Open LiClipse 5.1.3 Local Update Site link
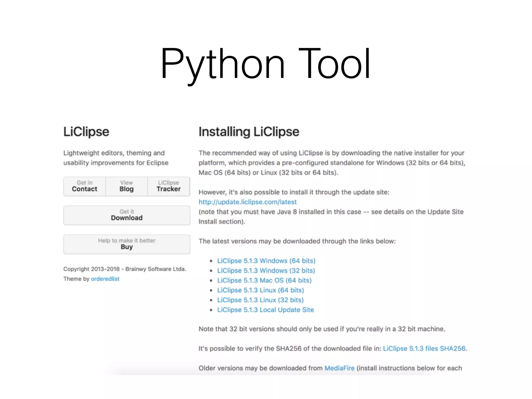This screenshot has height=399, width=532. pyautogui.click(x=265, y=310)
